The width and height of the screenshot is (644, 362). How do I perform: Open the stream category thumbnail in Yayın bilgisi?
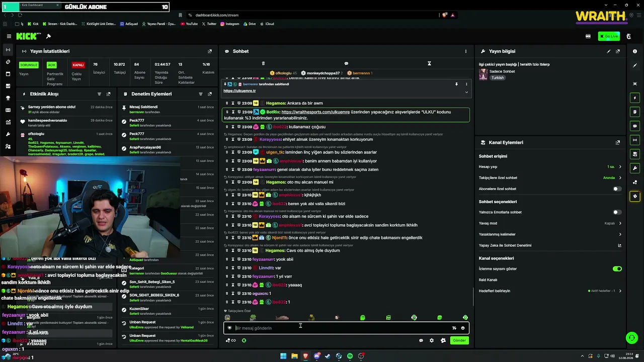click(483, 74)
